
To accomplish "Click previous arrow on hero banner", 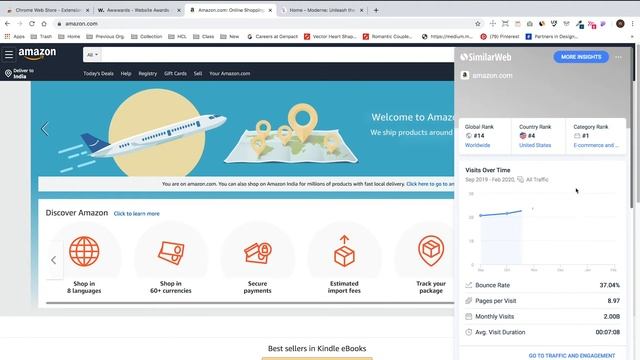I will (x=44, y=129).
